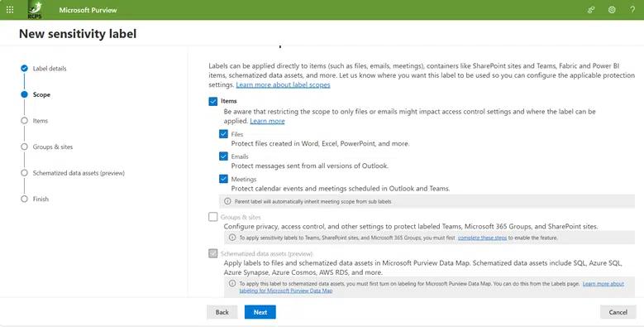Jump to Schematized data assets (preview) step

tap(79, 173)
